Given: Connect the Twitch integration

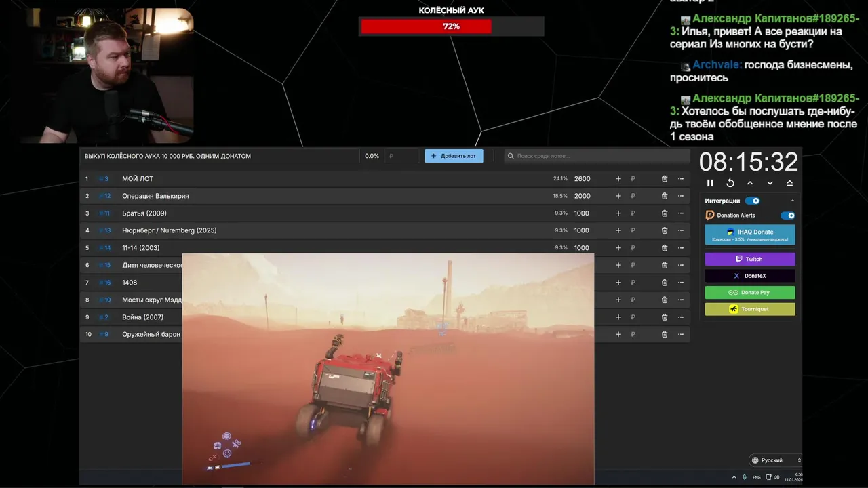Looking at the screenshot, I should click(x=750, y=259).
